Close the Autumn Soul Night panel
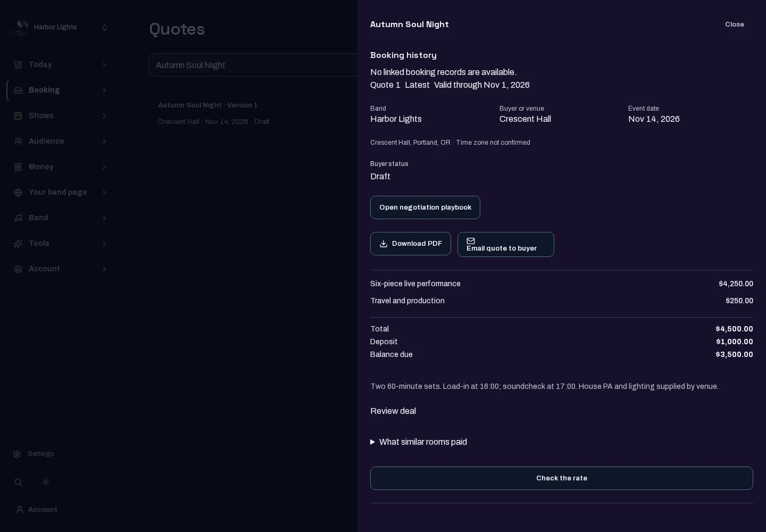The height and width of the screenshot is (532, 766). point(735,24)
